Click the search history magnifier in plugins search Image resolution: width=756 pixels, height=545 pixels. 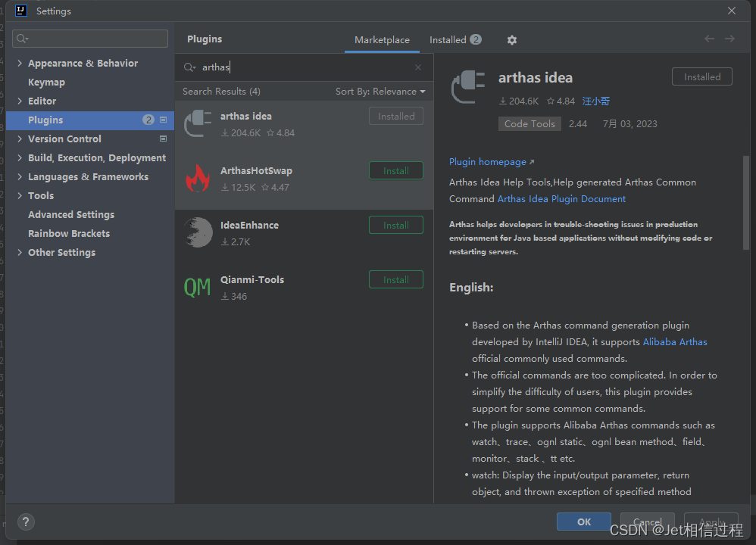click(x=189, y=67)
